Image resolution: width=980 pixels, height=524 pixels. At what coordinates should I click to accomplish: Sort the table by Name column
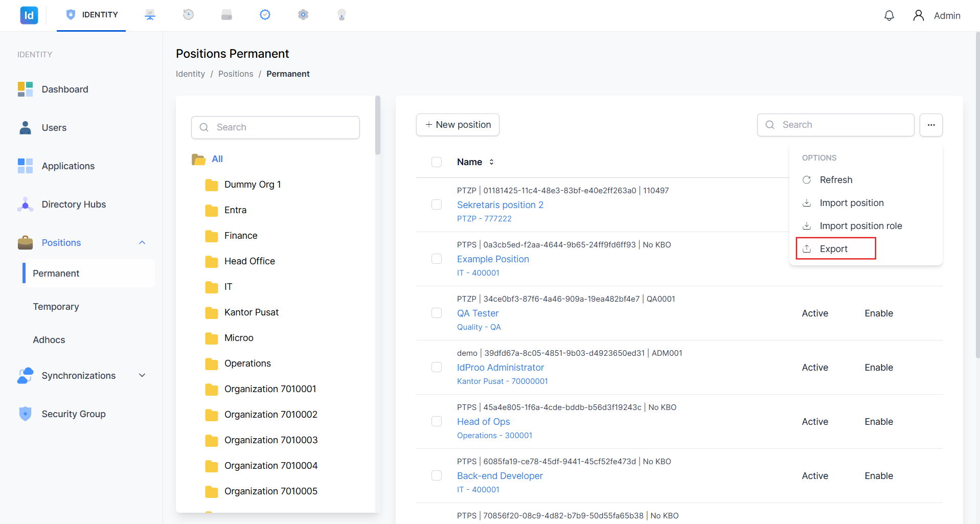pyautogui.click(x=475, y=162)
